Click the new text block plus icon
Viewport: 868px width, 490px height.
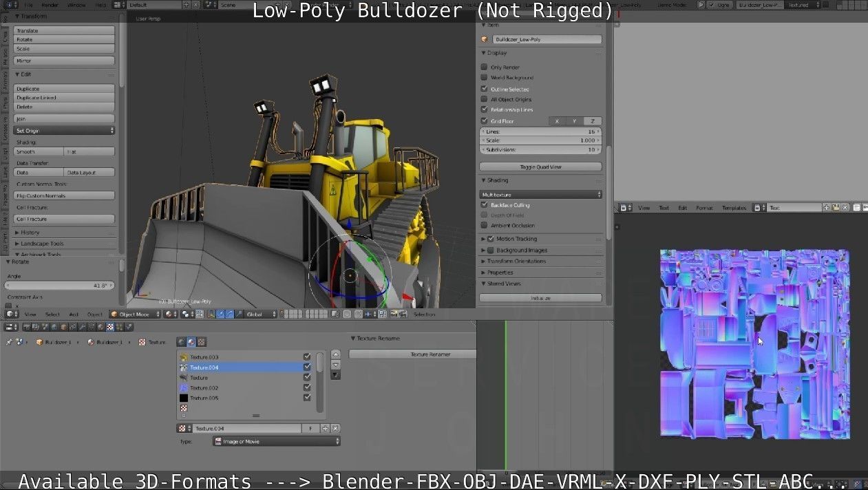coord(826,207)
